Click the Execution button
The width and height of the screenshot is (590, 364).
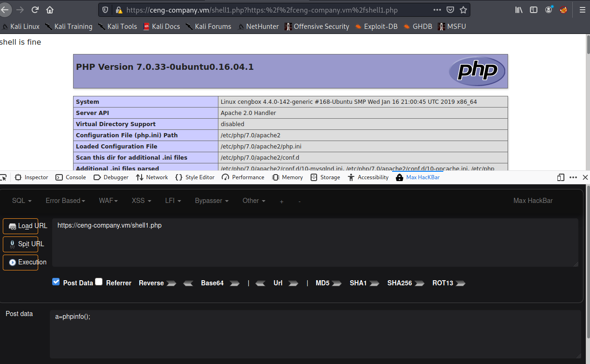click(20, 263)
